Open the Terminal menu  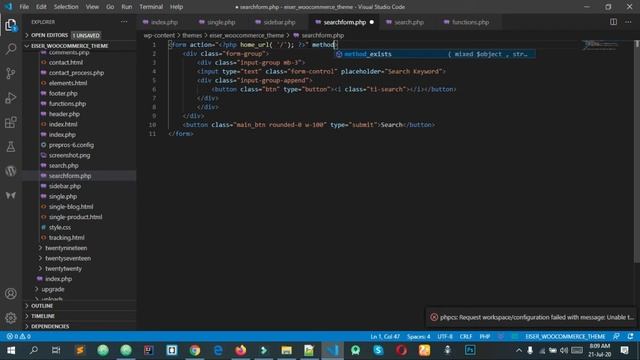[151, 7]
